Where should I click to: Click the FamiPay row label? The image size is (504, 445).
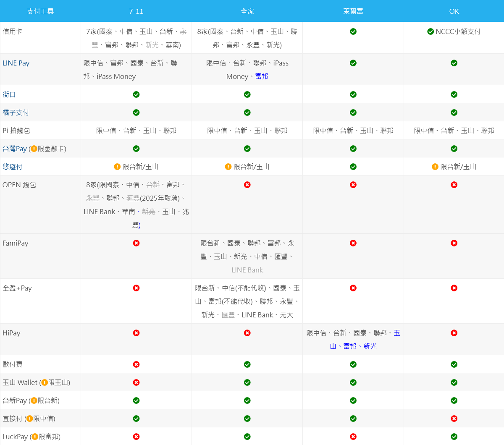(16, 243)
